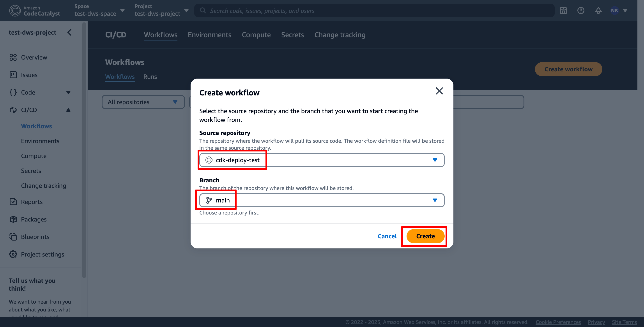The width and height of the screenshot is (644, 327).
Task: Click the Issues board icon
Action: pyautogui.click(x=13, y=75)
